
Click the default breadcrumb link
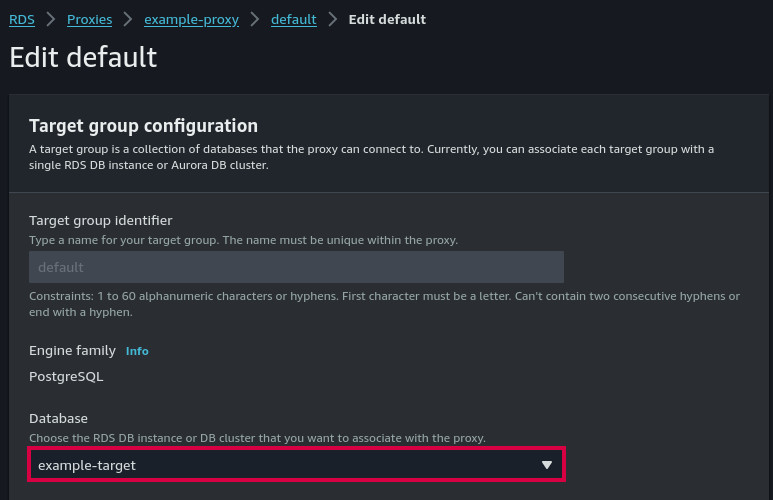(x=293, y=19)
